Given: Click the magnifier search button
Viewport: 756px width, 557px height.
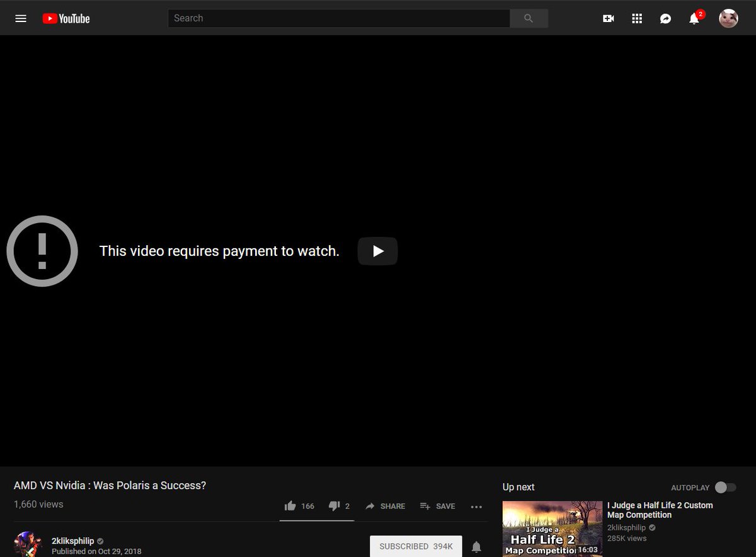Looking at the screenshot, I should [x=529, y=18].
